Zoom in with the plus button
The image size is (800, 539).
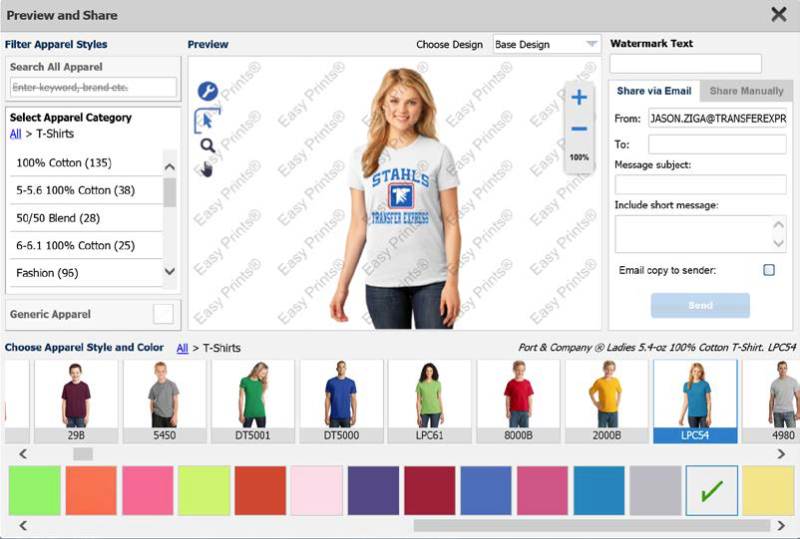tap(579, 97)
